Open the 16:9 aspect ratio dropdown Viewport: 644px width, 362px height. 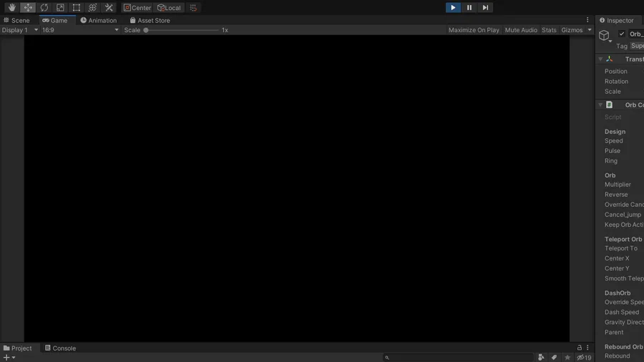[80, 30]
